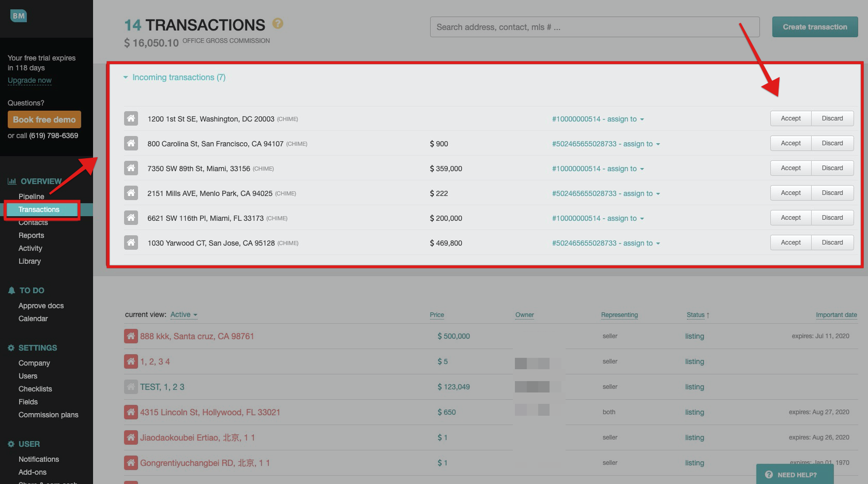Viewport: 868px width, 484px height.
Task: Click house icon for 4315 Lincoln St
Action: tap(131, 412)
